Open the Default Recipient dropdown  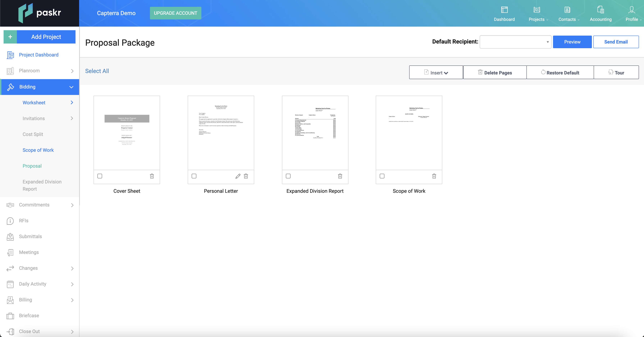[x=515, y=42]
